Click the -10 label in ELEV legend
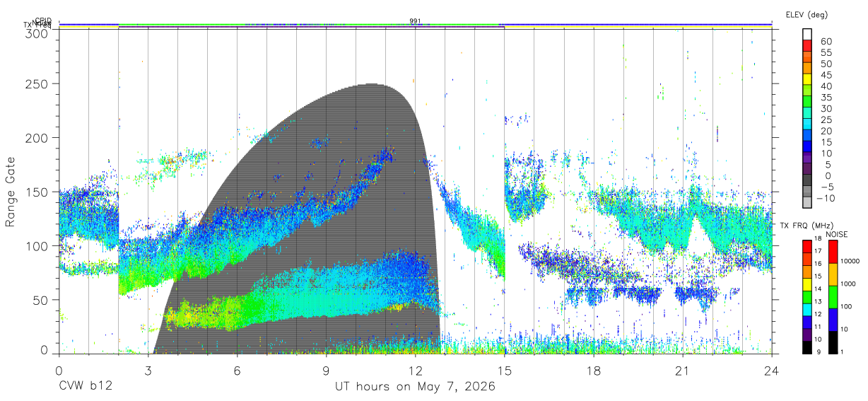This screenshot has width=868, height=401. pos(826,198)
